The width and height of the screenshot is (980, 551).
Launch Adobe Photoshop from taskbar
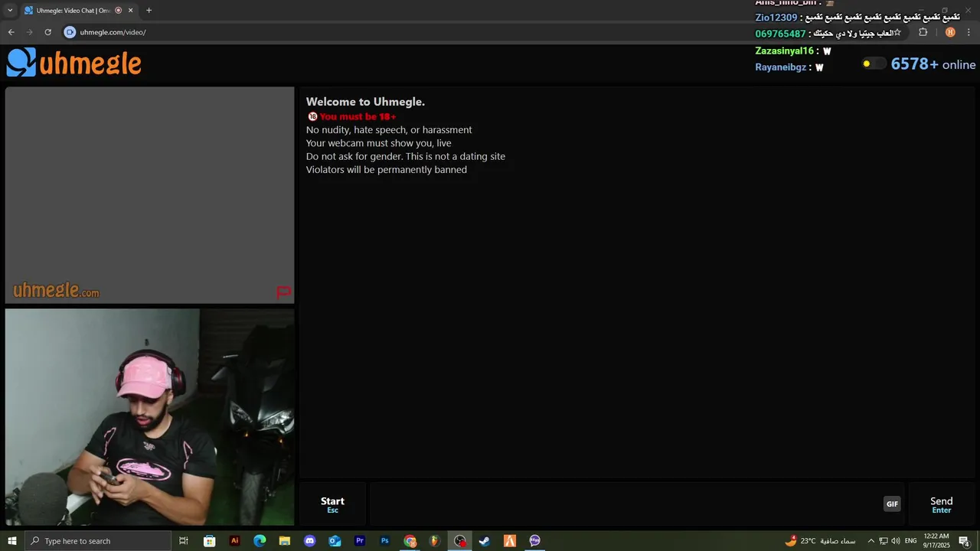coord(385,541)
